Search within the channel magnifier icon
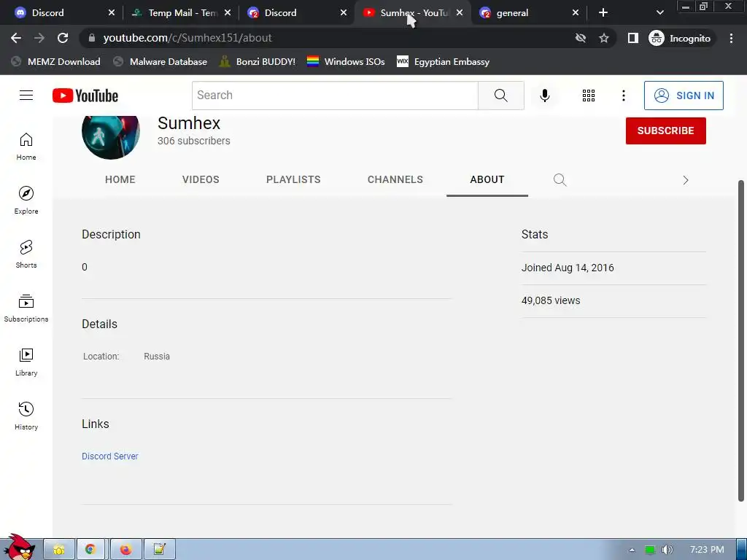 point(560,179)
